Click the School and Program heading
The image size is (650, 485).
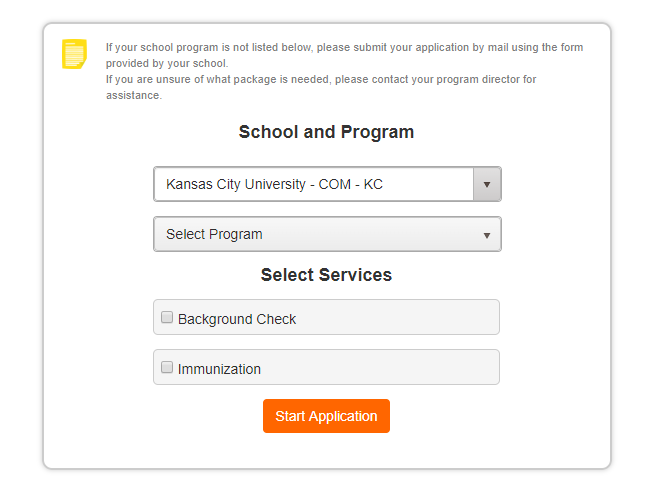pyautogui.click(x=326, y=132)
